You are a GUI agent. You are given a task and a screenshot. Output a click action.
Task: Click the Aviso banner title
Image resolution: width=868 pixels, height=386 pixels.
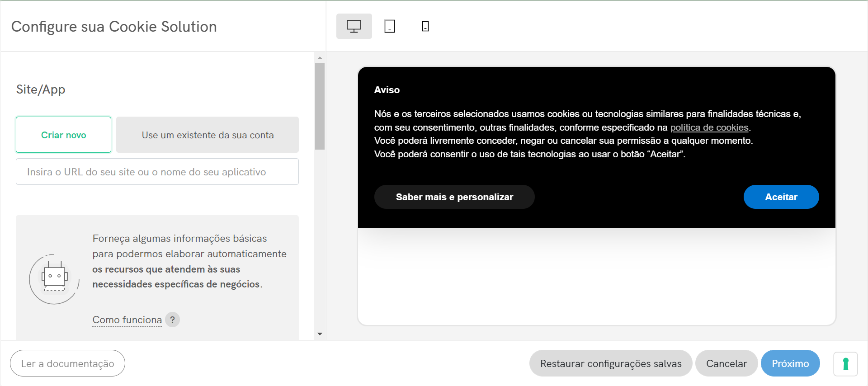tap(387, 90)
